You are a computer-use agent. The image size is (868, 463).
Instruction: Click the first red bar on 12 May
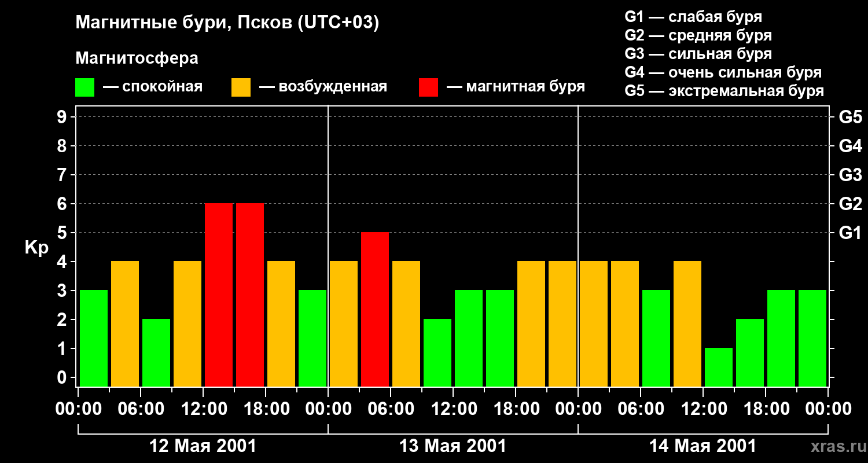point(219,295)
